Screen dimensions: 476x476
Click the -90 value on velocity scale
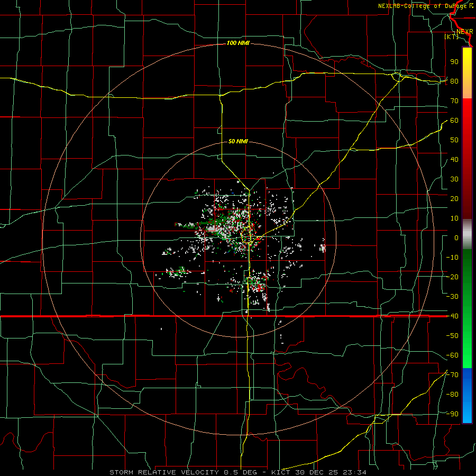click(x=452, y=414)
